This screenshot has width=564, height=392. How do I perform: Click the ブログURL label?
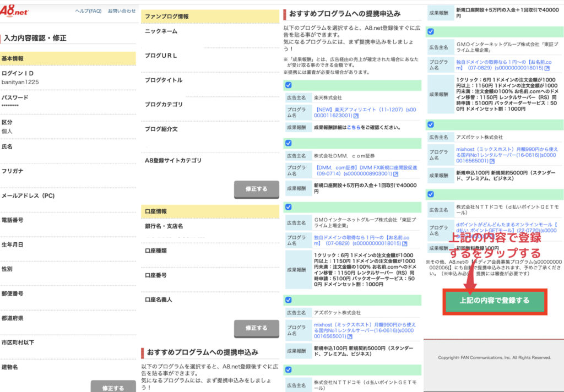(x=161, y=56)
